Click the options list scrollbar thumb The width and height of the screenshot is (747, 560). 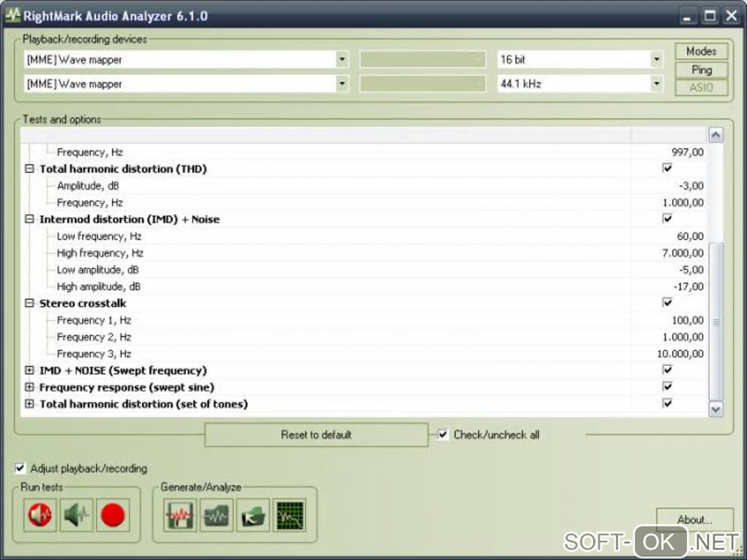[x=716, y=322]
